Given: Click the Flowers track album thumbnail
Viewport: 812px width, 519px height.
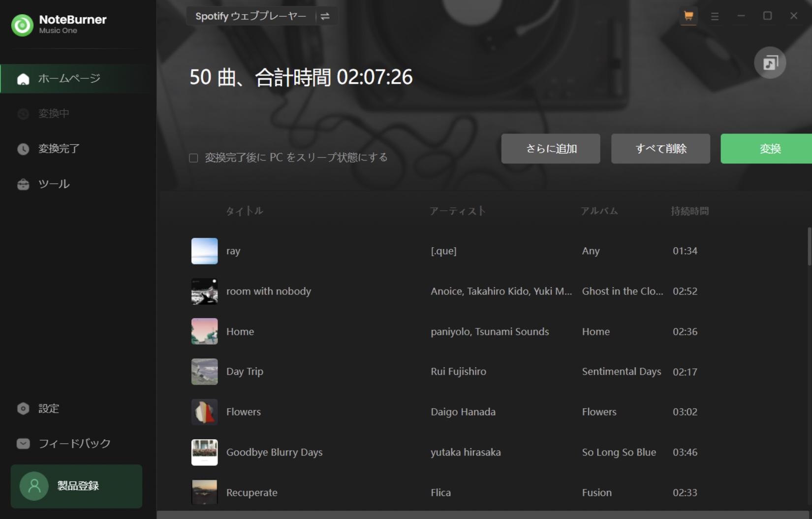Looking at the screenshot, I should click(x=204, y=412).
